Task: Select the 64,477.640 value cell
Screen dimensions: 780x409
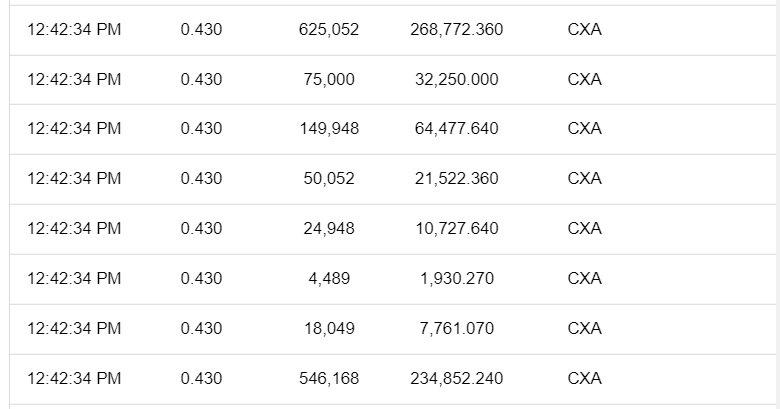Action: (456, 129)
